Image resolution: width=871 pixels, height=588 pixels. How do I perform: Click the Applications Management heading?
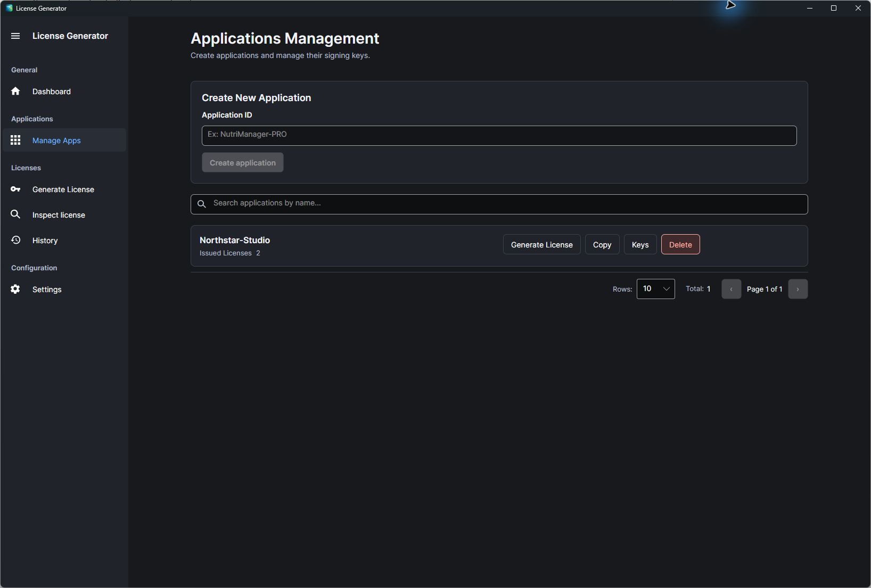click(x=285, y=39)
